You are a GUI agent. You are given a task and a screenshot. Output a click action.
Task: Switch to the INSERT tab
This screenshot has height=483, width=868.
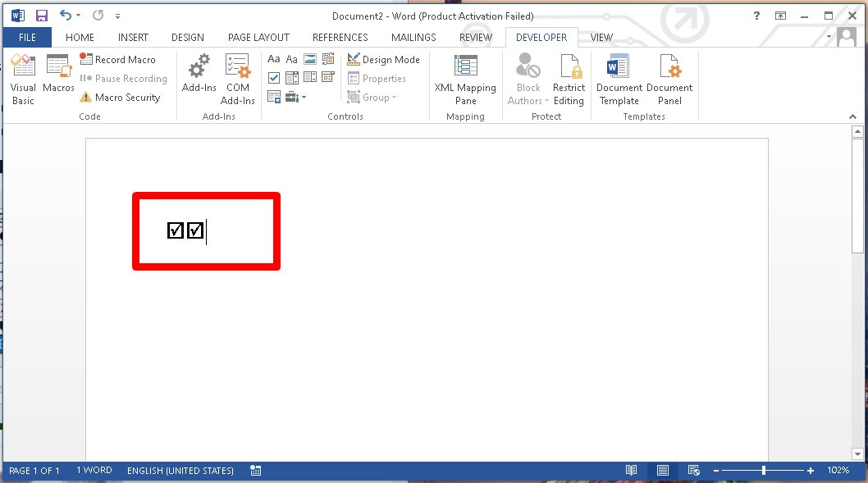point(133,38)
